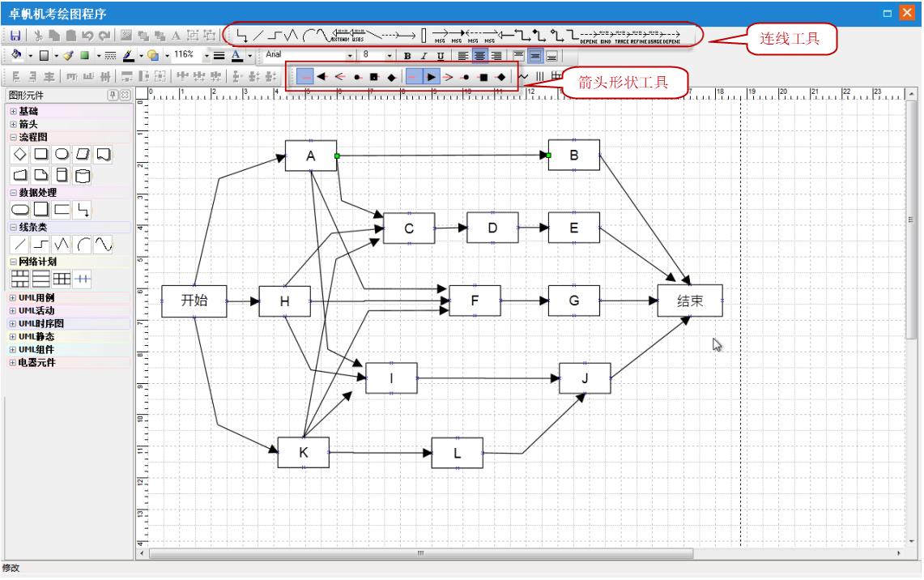Choose the terminator shape in 数据处理

(19, 210)
